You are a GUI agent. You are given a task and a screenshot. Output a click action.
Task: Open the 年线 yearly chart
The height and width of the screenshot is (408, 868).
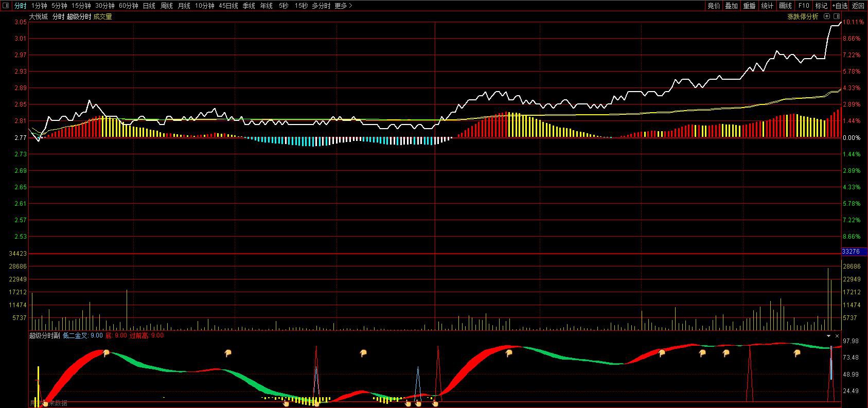tap(267, 6)
